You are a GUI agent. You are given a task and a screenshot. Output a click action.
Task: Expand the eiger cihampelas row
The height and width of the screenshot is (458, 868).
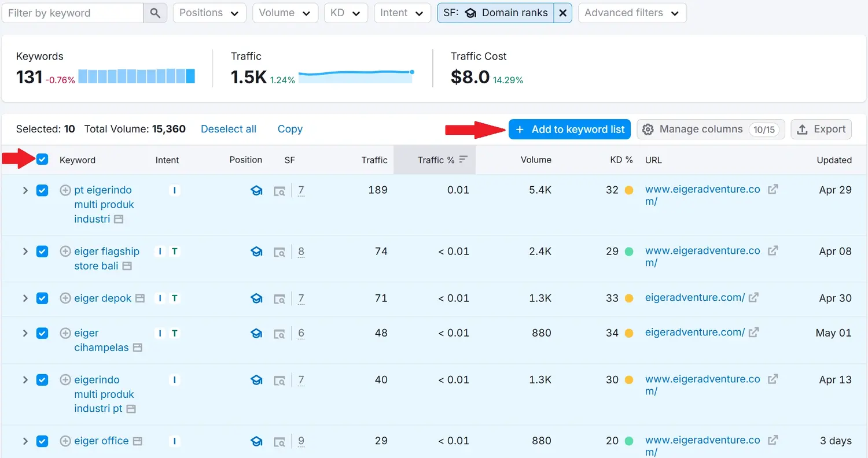[25, 333]
